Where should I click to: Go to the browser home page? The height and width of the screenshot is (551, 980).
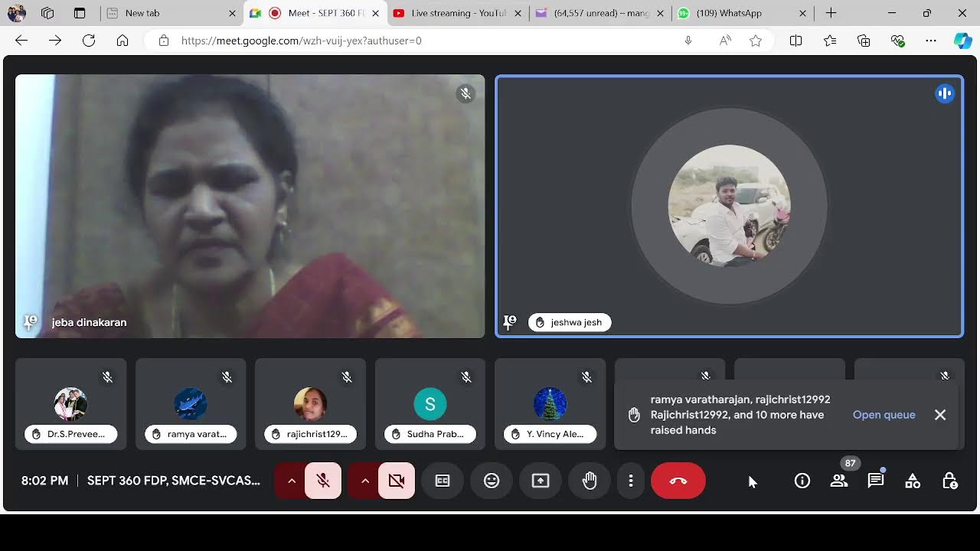pos(122,41)
